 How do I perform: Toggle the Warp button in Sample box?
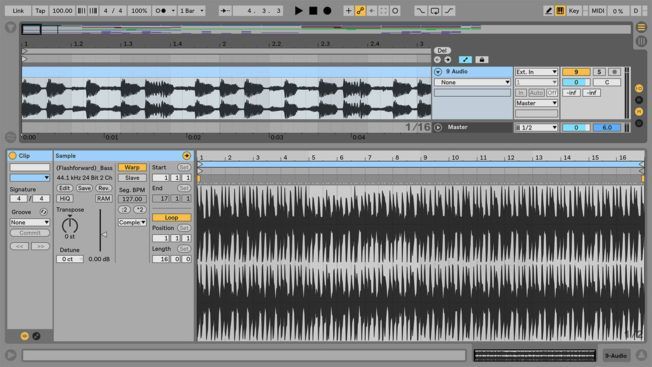(x=132, y=167)
